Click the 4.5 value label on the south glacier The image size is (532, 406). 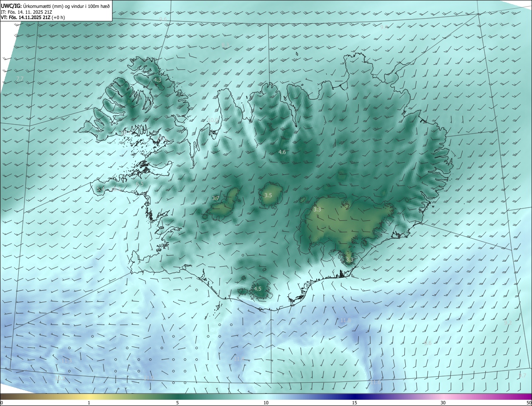click(x=257, y=289)
